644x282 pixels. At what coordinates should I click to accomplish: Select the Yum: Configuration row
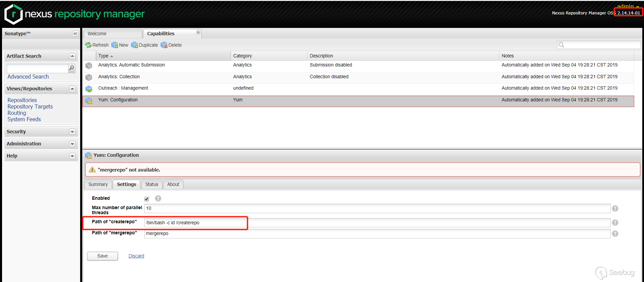click(x=358, y=101)
